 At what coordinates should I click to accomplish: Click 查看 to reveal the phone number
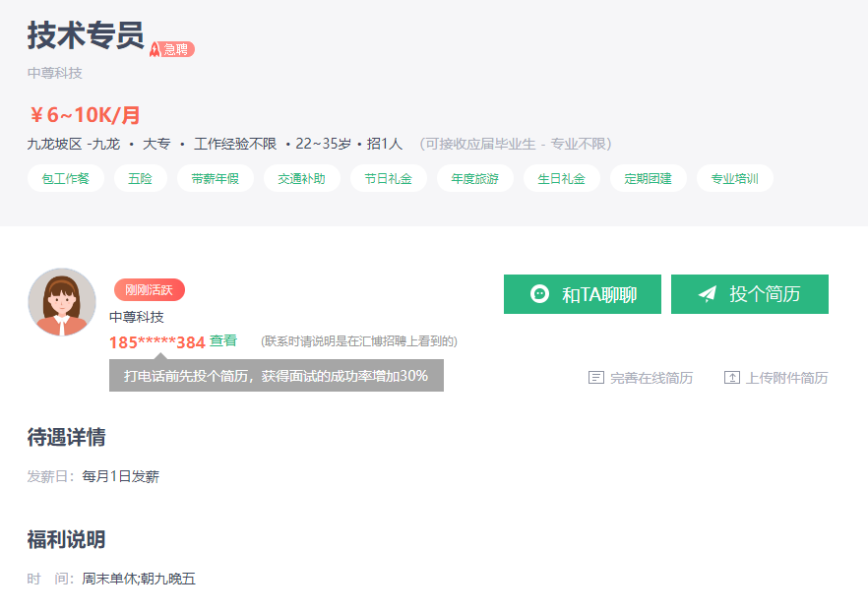coord(223,340)
